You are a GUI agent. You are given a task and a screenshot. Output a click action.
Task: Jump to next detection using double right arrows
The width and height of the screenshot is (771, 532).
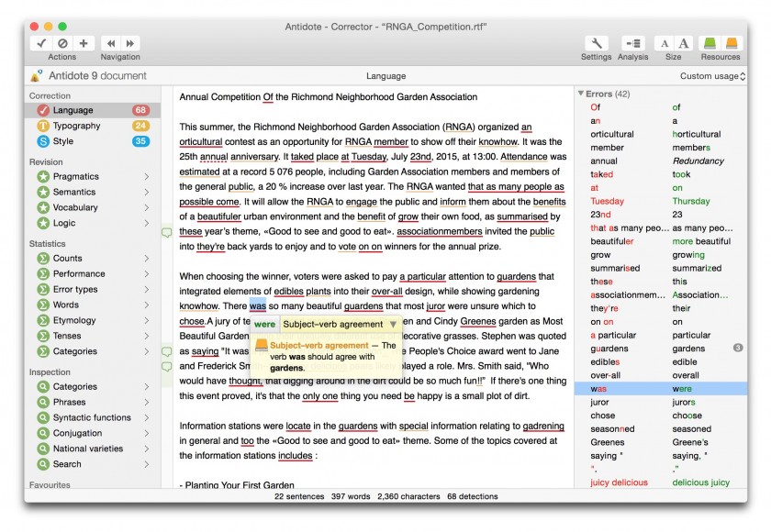131,43
